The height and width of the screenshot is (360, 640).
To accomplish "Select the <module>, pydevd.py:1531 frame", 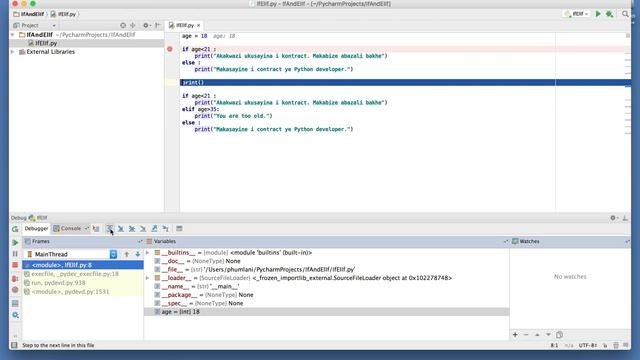I will tap(83, 291).
